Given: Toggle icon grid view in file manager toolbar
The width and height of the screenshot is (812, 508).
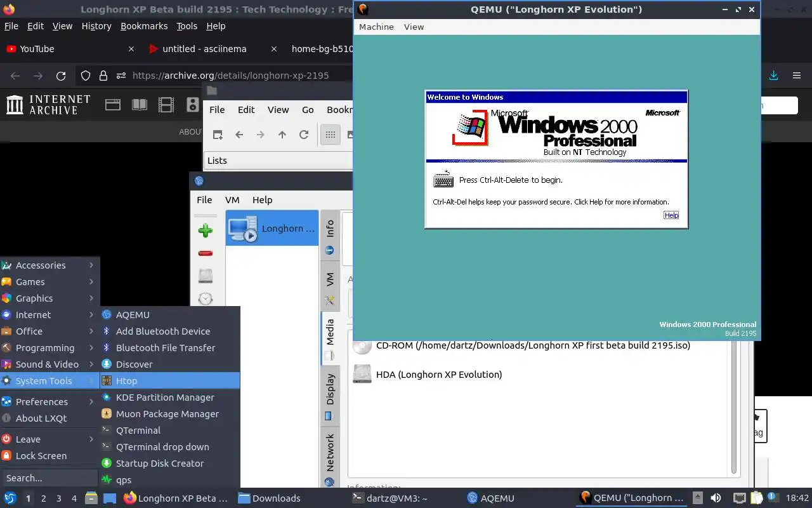Looking at the screenshot, I should 331,135.
